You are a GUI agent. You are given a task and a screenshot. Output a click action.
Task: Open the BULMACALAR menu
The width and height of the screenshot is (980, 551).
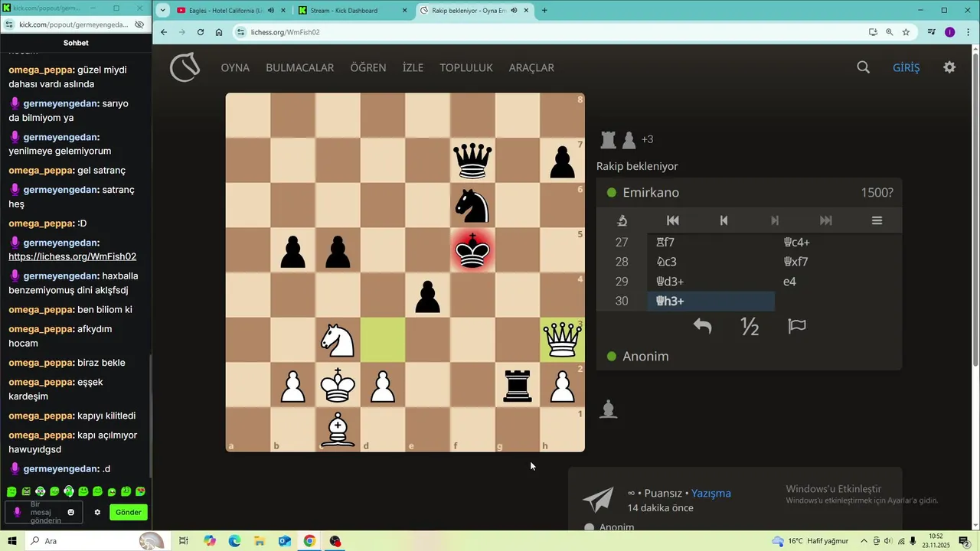tap(299, 67)
